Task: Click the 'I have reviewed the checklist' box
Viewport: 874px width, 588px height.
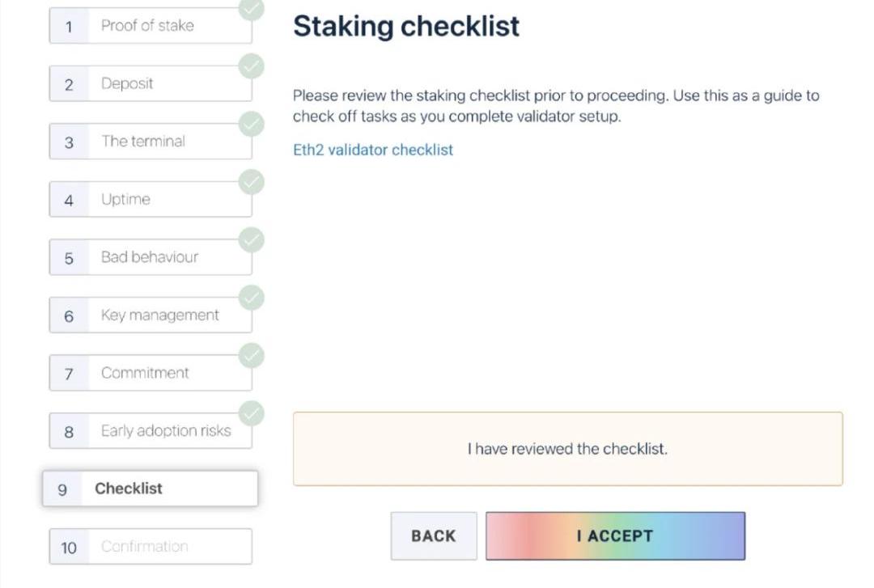Action: click(x=567, y=449)
